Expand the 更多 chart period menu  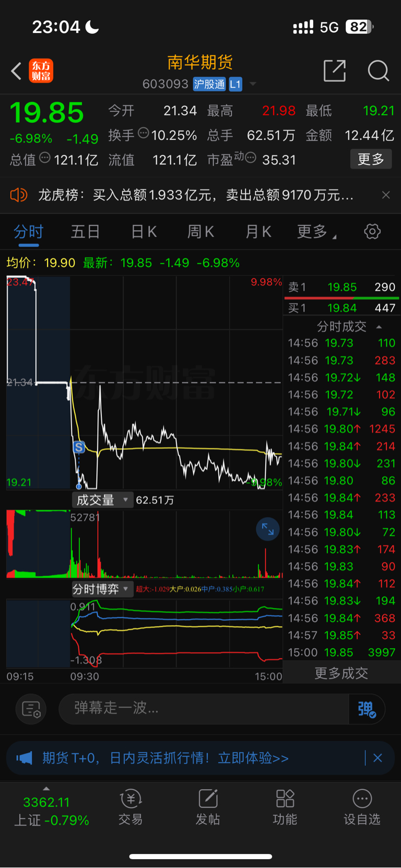(317, 232)
